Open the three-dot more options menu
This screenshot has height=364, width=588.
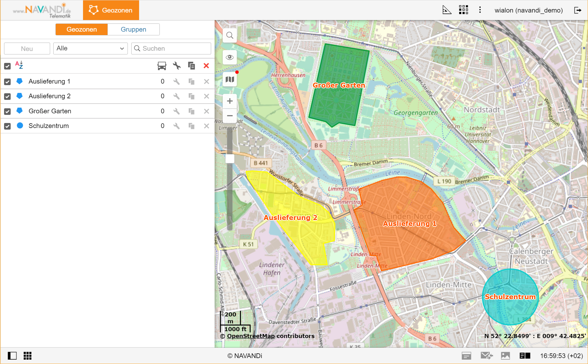coord(480,10)
